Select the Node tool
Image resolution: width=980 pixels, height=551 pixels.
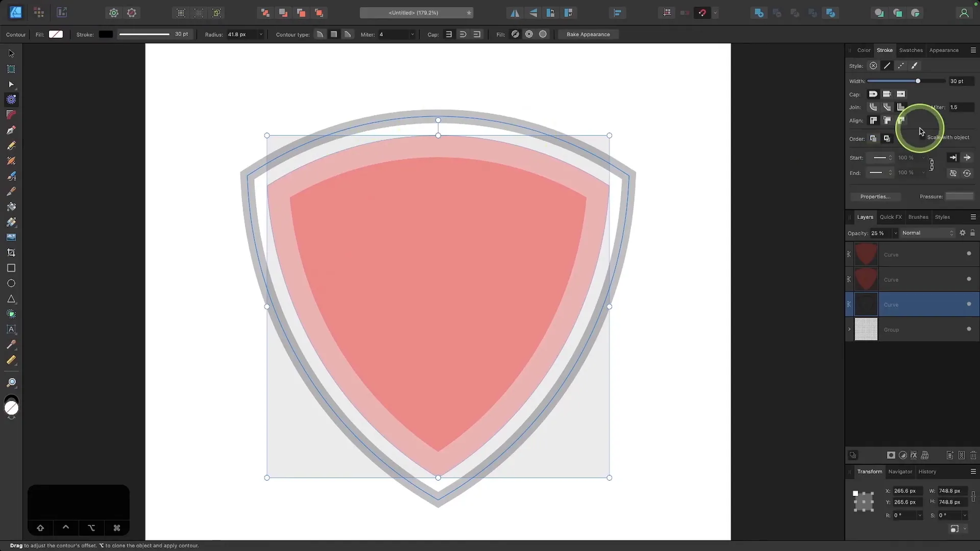[11, 84]
